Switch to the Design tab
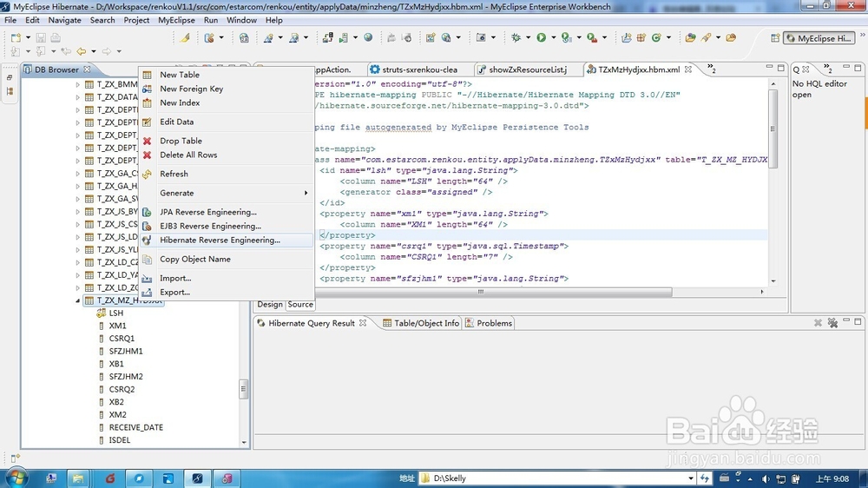Screen dimensions: 868x488 (270, 304)
